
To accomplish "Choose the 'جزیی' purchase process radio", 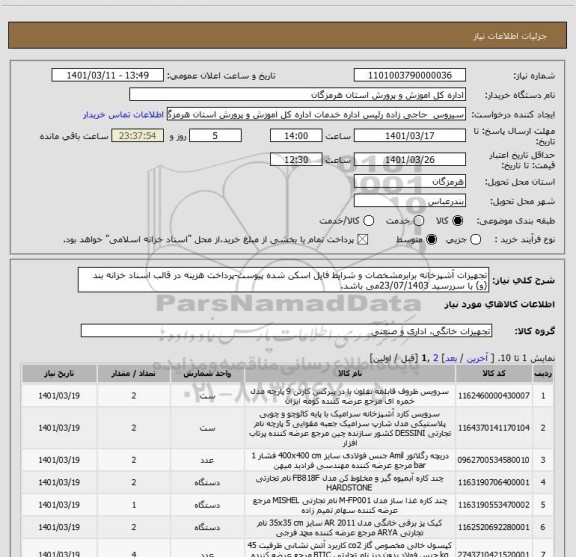I will (476, 240).
